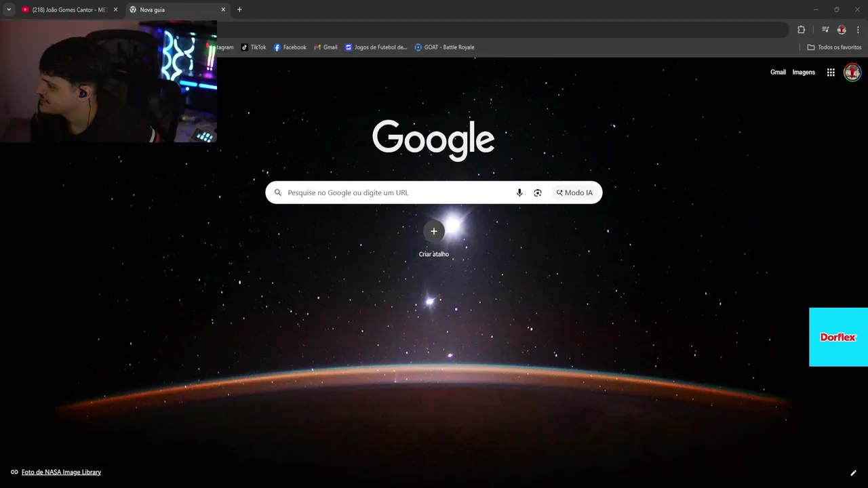
Task: Open the Facebook bookmark
Action: [290, 47]
